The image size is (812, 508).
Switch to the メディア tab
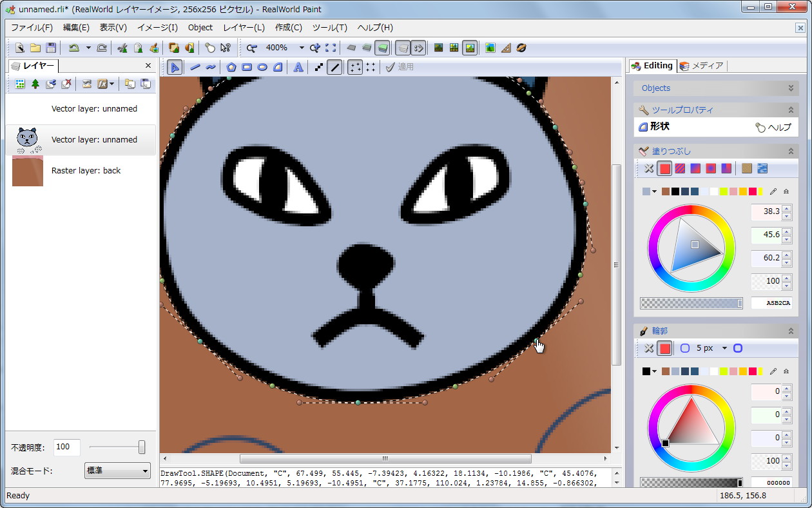point(702,66)
